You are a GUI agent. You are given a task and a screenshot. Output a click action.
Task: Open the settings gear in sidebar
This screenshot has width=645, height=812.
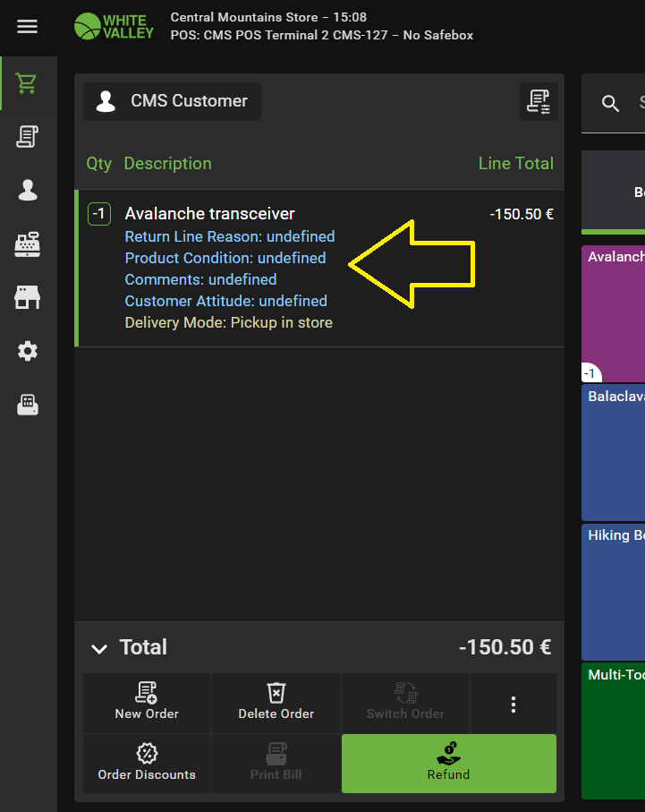(27, 351)
